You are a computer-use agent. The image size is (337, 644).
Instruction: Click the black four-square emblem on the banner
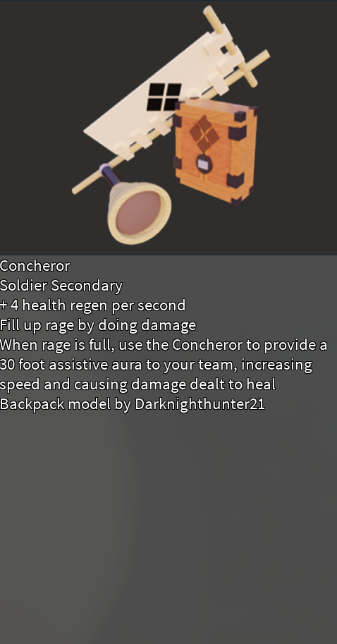click(164, 97)
